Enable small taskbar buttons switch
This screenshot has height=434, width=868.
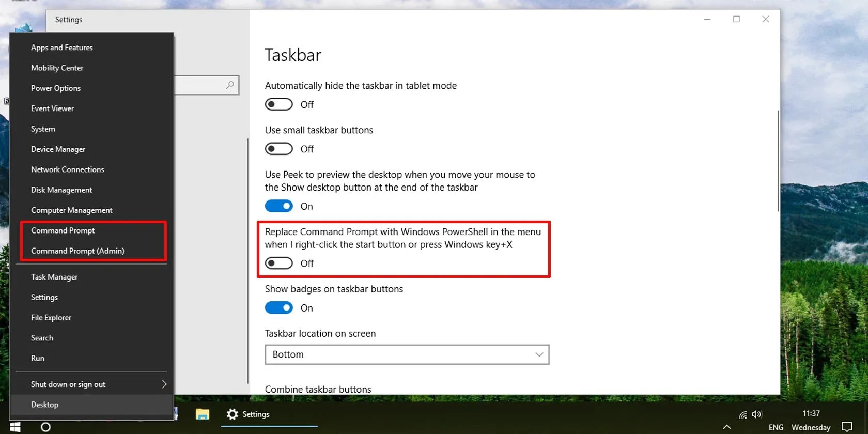coord(279,149)
